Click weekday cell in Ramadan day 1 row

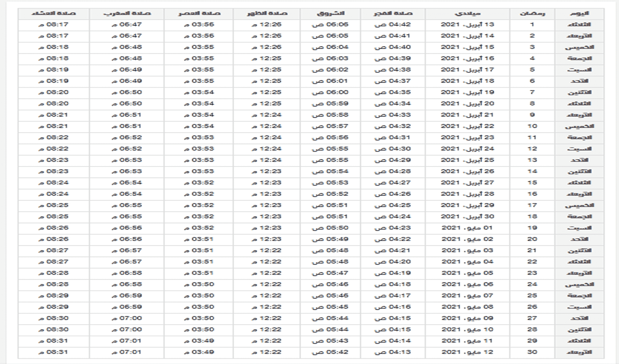point(579,25)
